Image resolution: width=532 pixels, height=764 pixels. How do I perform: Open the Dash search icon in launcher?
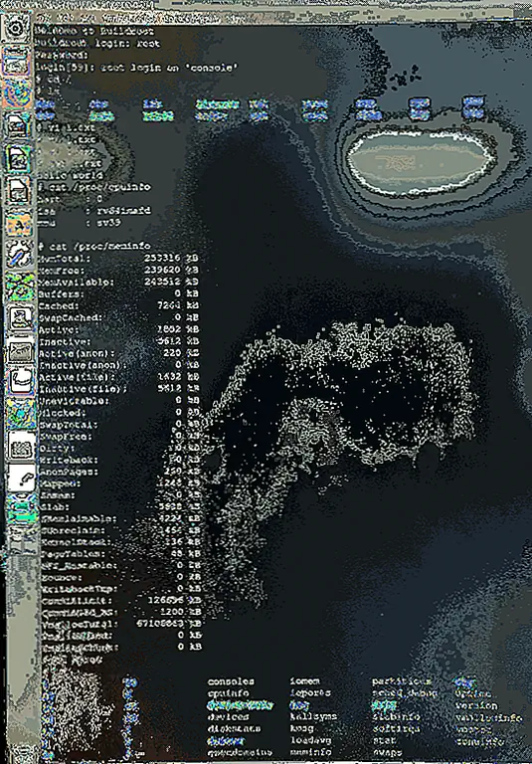(16, 28)
